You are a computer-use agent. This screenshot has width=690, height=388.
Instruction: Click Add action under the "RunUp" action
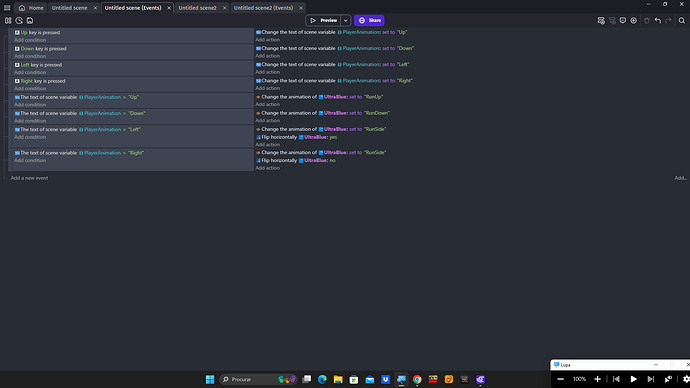click(x=268, y=104)
